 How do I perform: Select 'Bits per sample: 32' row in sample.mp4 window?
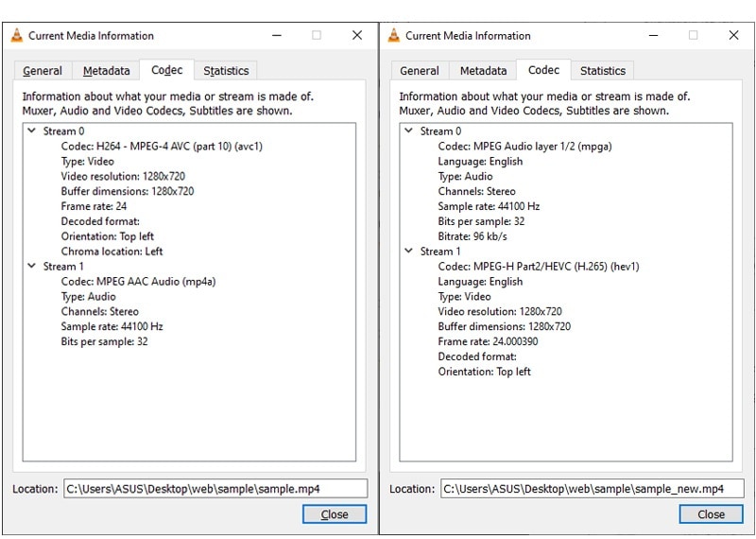pyautogui.click(x=104, y=341)
